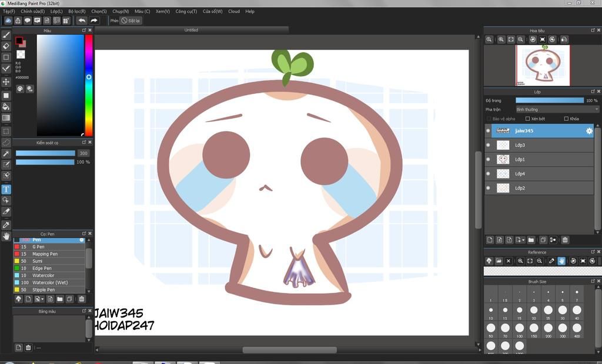602x364 pixels.
Task: Select the Brush tool in left toolbar
Action: tap(6, 35)
